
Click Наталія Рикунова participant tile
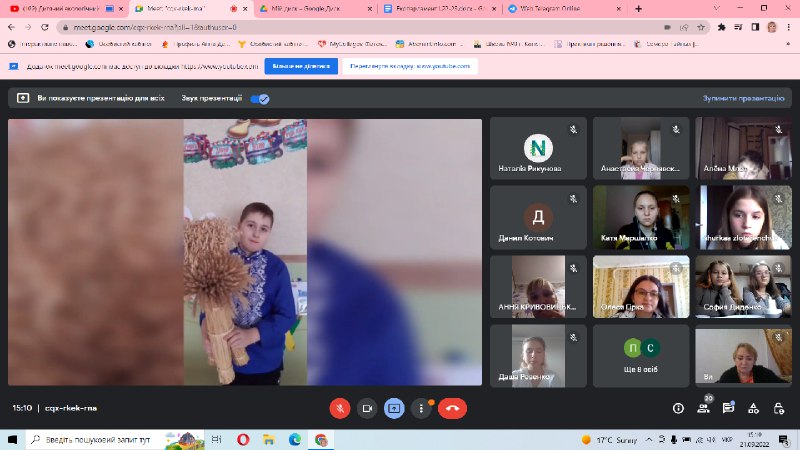(x=538, y=148)
